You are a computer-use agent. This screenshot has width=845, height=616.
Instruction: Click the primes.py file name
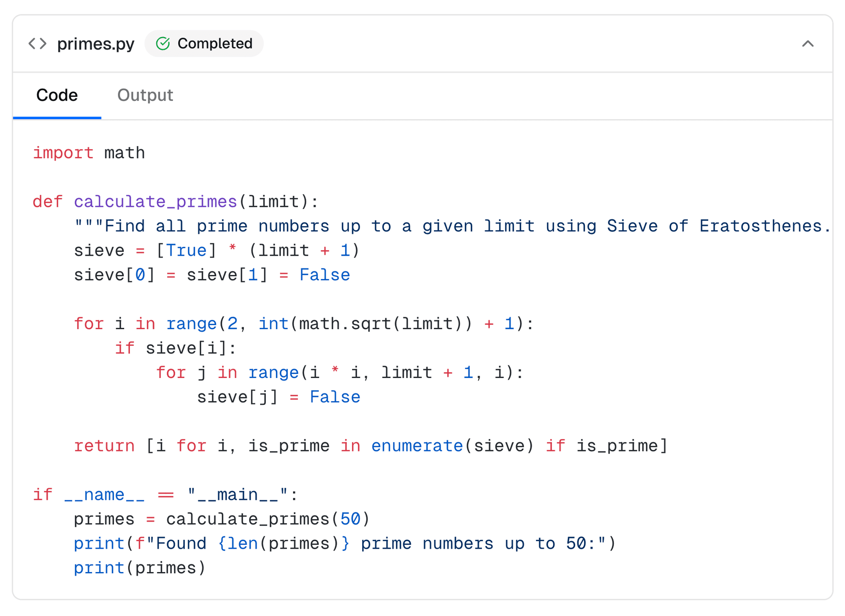[x=96, y=44]
